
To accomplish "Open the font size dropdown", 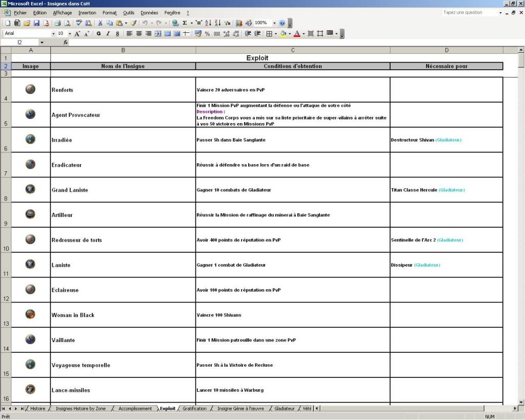I will point(70,33).
